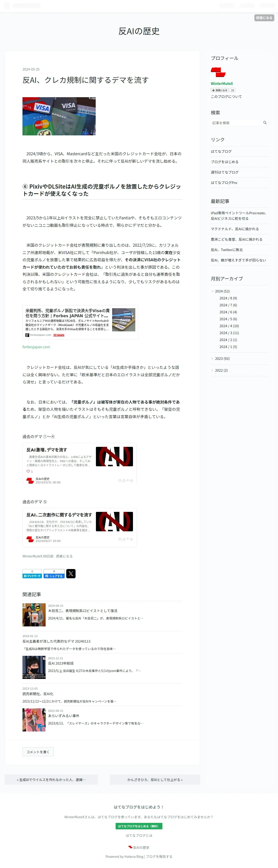Open the 2024 / 1 (5) archive
The height and width of the screenshot is (868, 278).
[228, 347]
